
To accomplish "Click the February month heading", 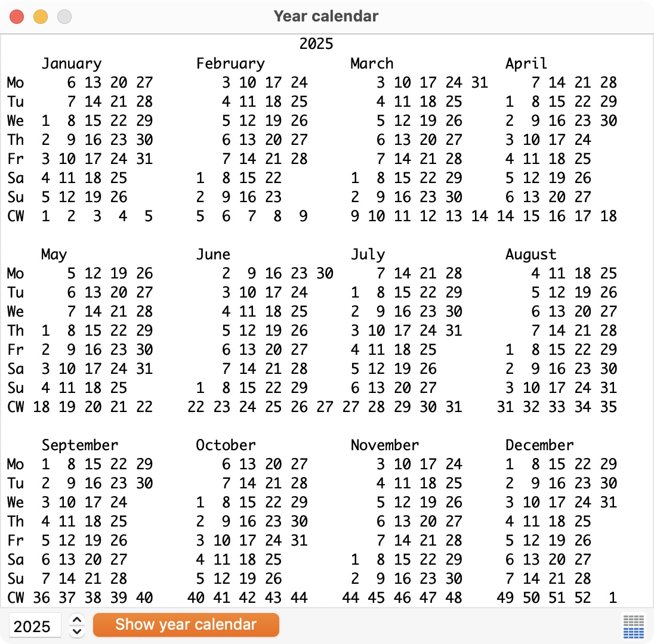I will click(230, 63).
